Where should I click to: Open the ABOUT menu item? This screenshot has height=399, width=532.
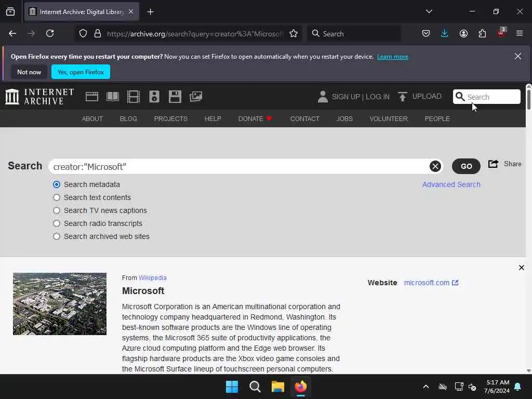click(92, 119)
